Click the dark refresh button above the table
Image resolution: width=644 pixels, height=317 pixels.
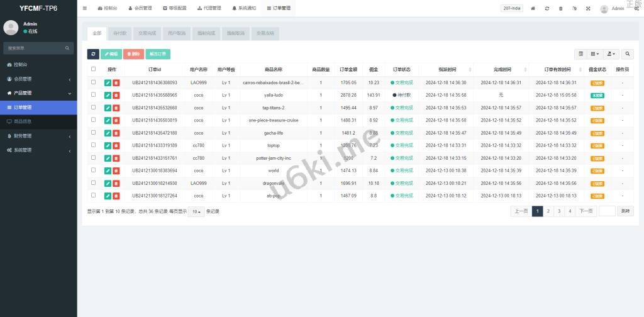click(93, 54)
